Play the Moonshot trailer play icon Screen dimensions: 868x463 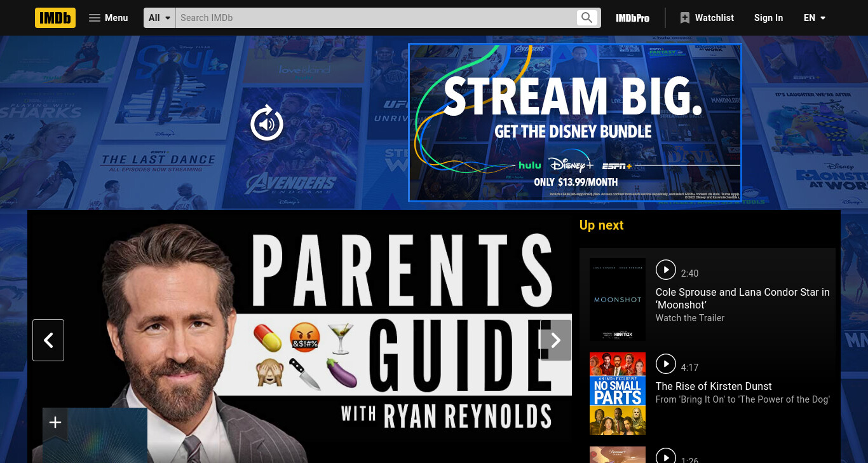[x=665, y=269]
